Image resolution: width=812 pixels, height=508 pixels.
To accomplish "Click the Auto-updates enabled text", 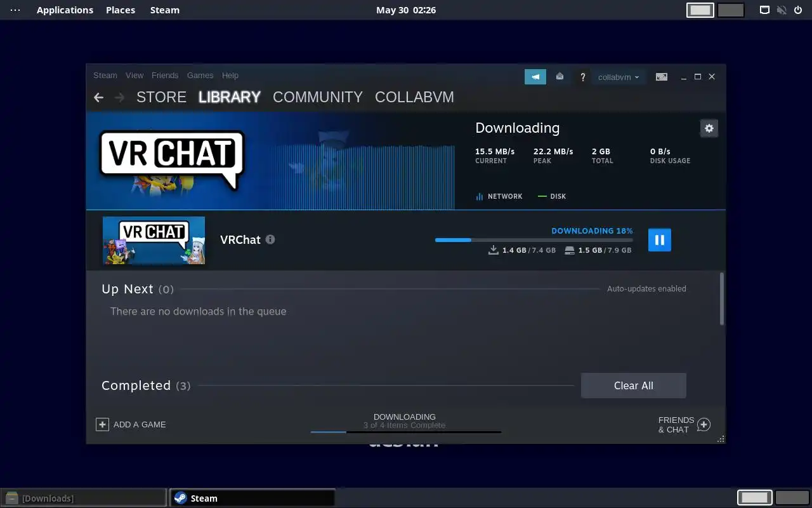I will [x=646, y=288].
